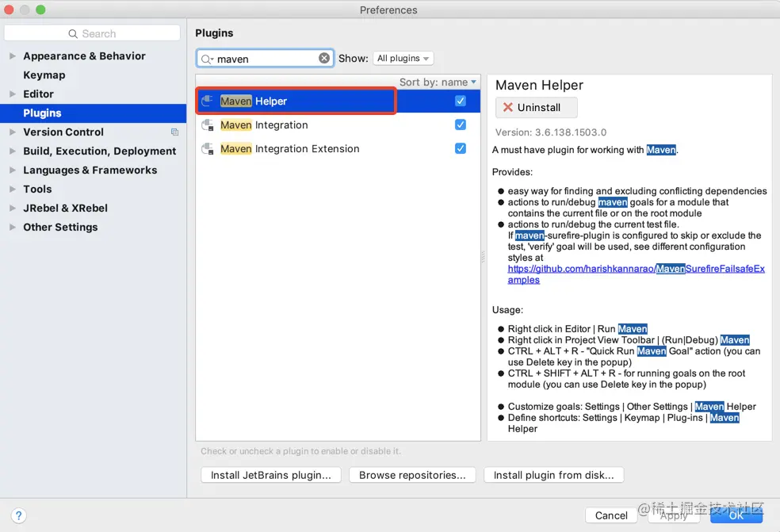
Task: Uncheck Maven Integration Extension plugin
Action: (x=460, y=148)
